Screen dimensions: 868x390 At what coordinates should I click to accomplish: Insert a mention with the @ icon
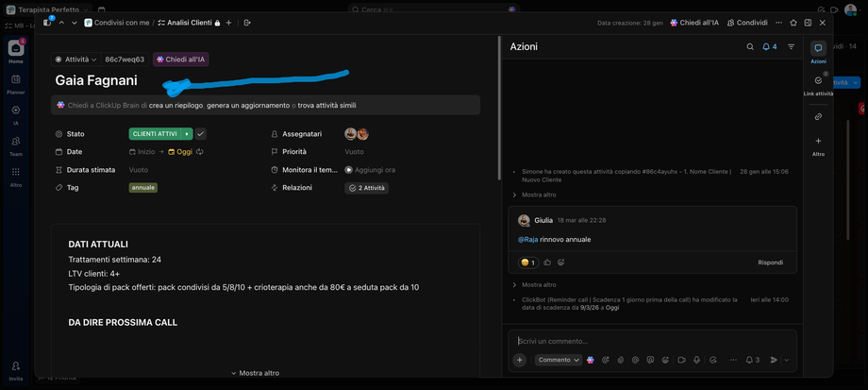click(x=636, y=360)
